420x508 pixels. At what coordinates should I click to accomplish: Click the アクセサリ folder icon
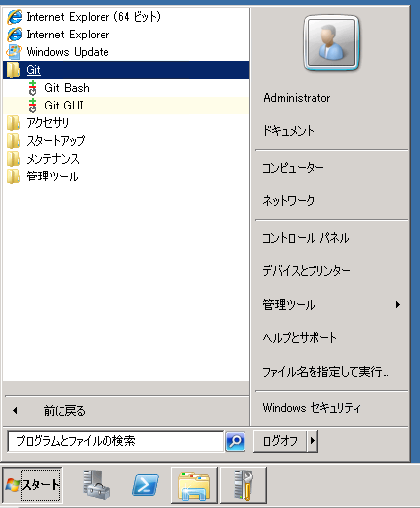click(x=13, y=123)
